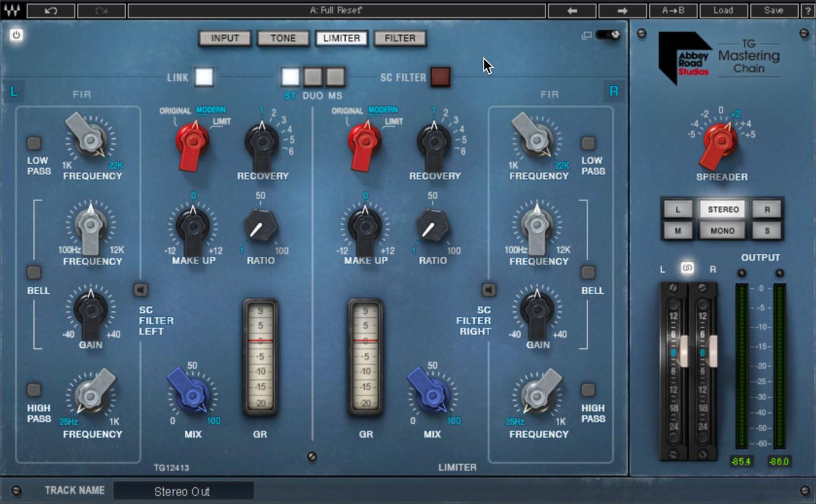
Task: Select MONO monitoring
Action: 723,231
